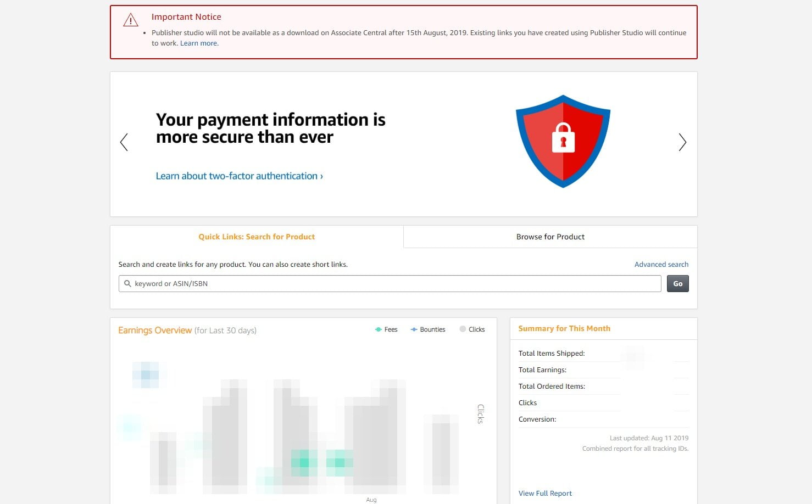Toggle Clicks series in chart legend

472,329
